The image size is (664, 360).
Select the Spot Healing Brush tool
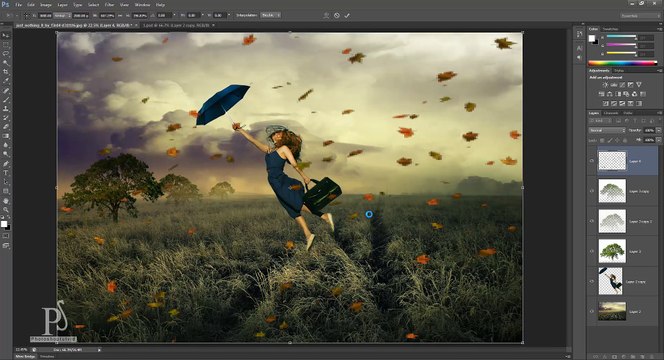tap(6, 91)
